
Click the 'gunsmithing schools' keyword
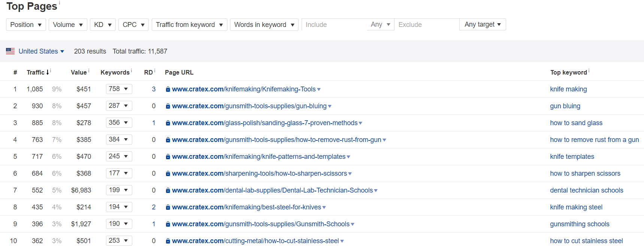[580, 224]
